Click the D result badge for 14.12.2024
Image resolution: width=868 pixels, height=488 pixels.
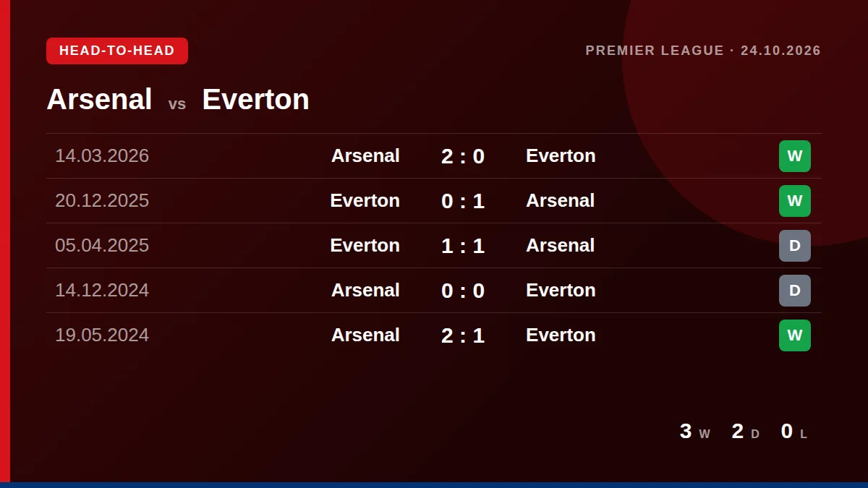click(x=794, y=291)
